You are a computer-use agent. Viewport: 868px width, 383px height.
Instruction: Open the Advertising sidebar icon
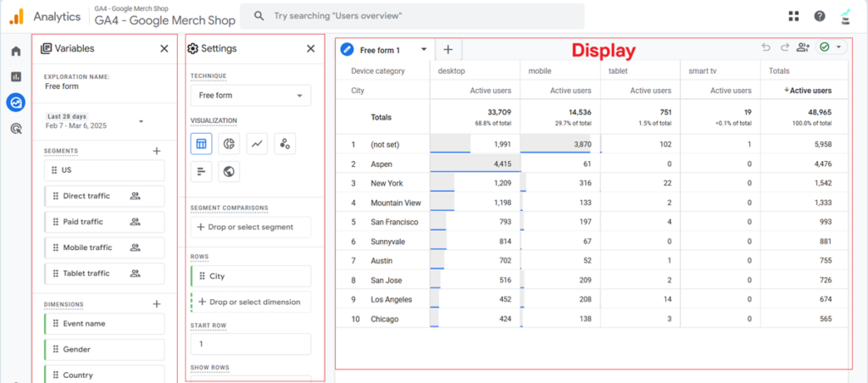tap(16, 129)
